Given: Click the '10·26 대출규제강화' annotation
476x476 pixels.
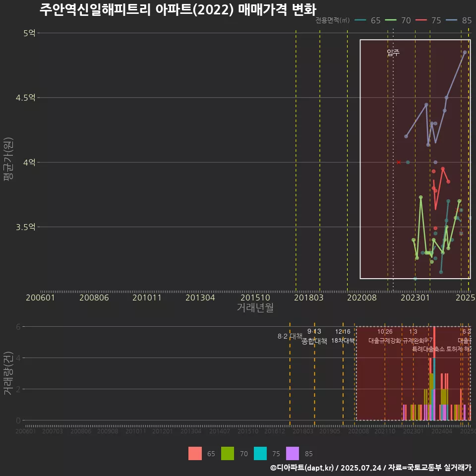Looking at the screenshot, I should tap(385, 336).
